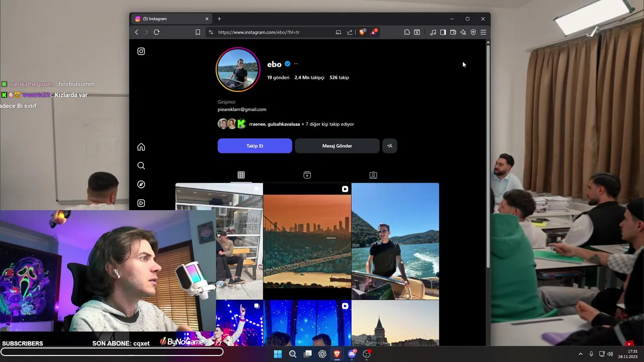644x362 pixels.
Task: Switch to Reels tab on profile
Action: 307,175
